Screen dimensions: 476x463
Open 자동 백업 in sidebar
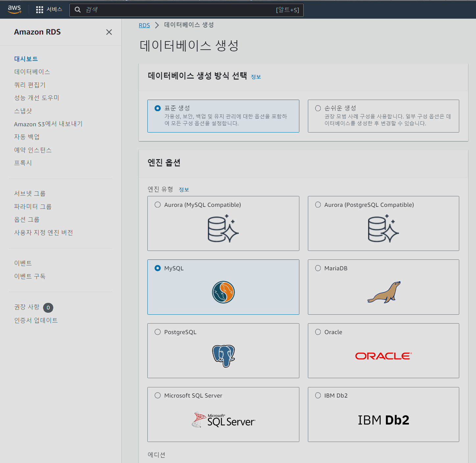(27, 137)
